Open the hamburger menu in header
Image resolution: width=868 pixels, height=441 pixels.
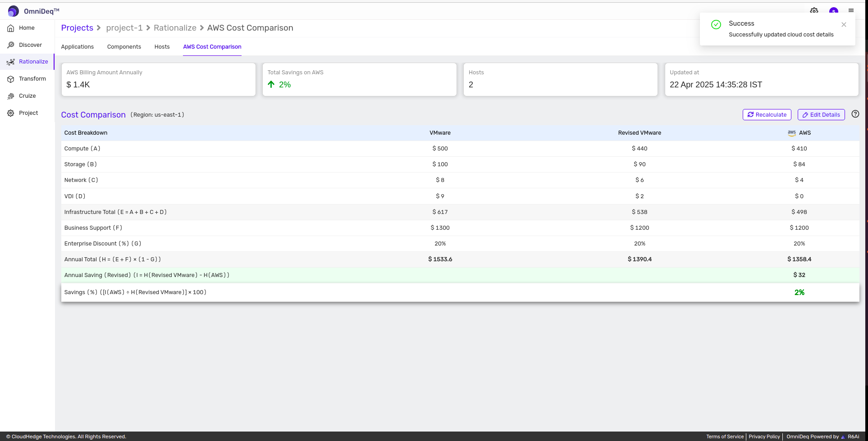coord(851,10)
